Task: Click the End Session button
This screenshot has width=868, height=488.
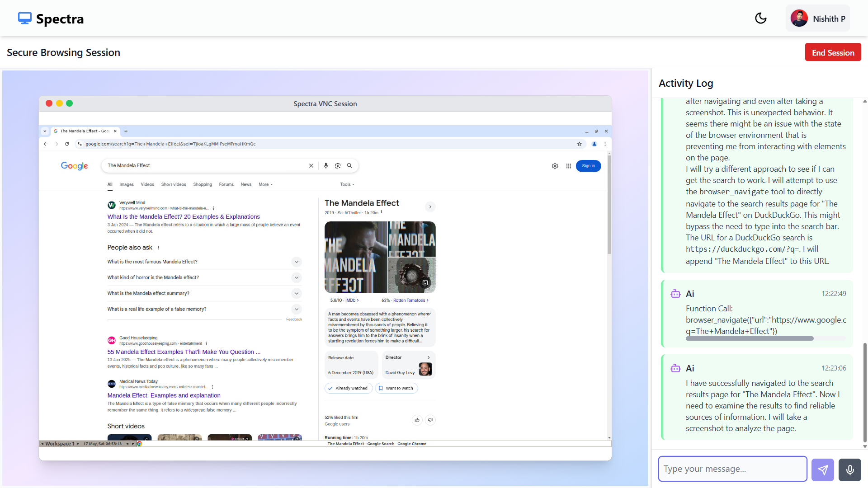Action: [x=832, y=52]
